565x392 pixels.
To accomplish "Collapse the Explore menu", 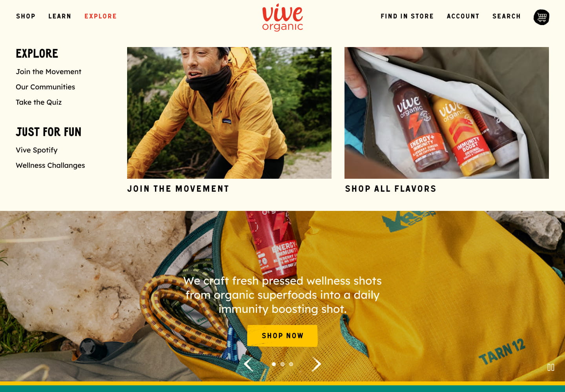I will click(100, 16).
